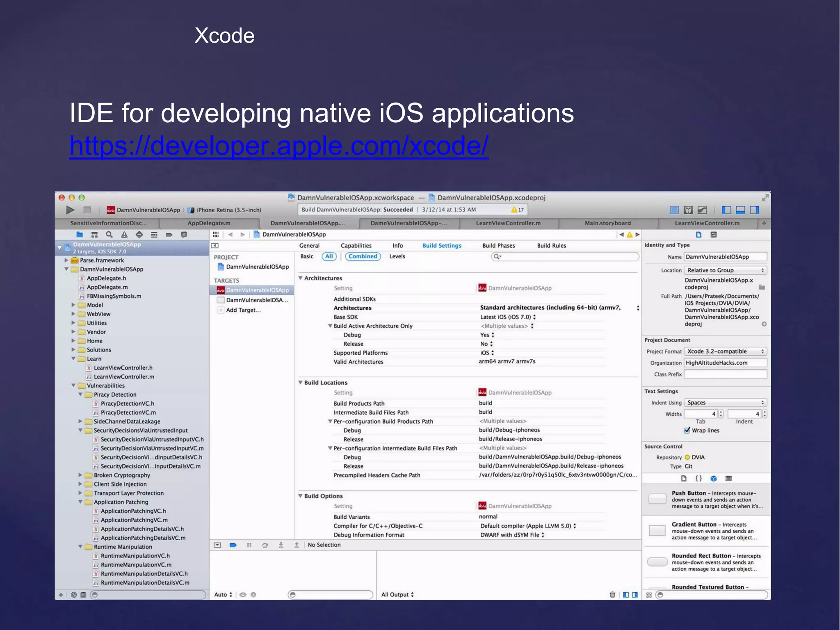Open the Debug navigator

[154, 235]
